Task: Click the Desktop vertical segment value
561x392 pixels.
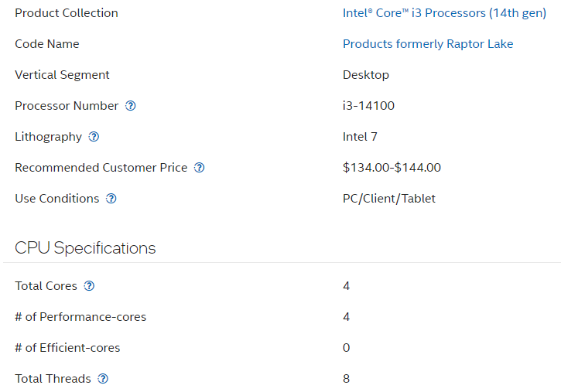Action: pos(366,75)
